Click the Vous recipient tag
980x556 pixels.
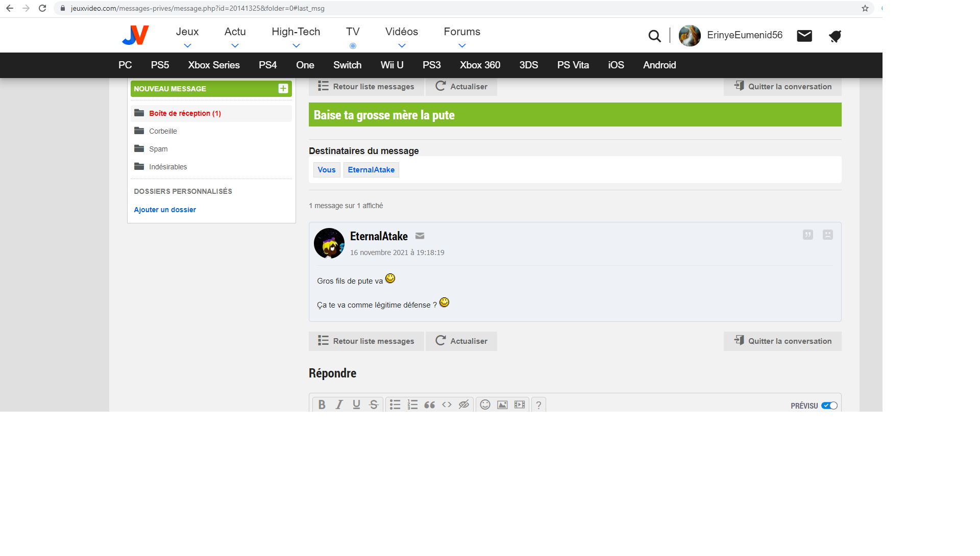coord(327,170)
